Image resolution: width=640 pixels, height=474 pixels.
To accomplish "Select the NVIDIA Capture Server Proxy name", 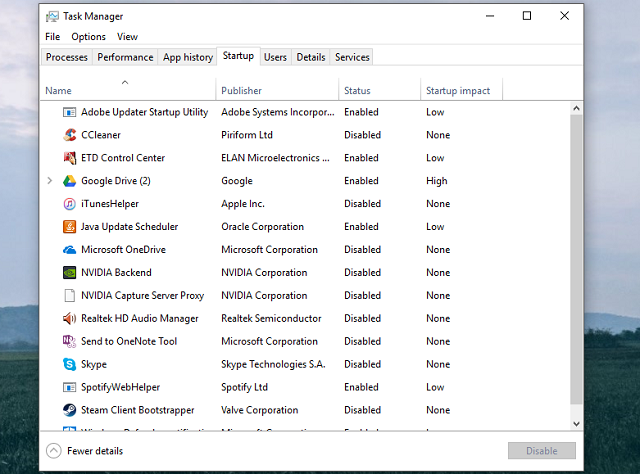I will click(x=142, y=296).
